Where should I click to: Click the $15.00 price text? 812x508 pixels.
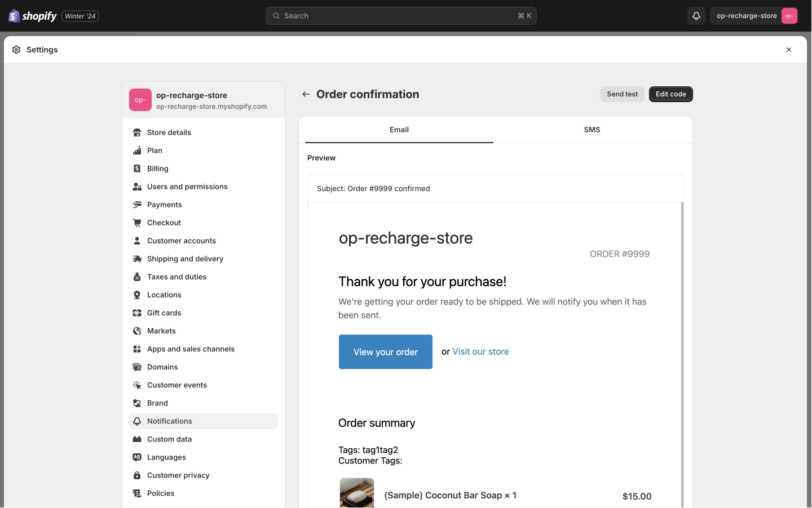(x=637, y=496)
